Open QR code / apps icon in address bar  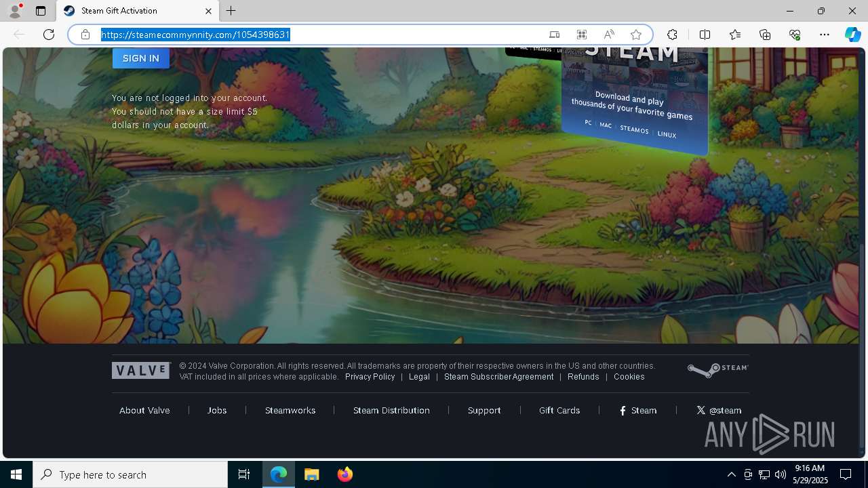tap(582, 35)
